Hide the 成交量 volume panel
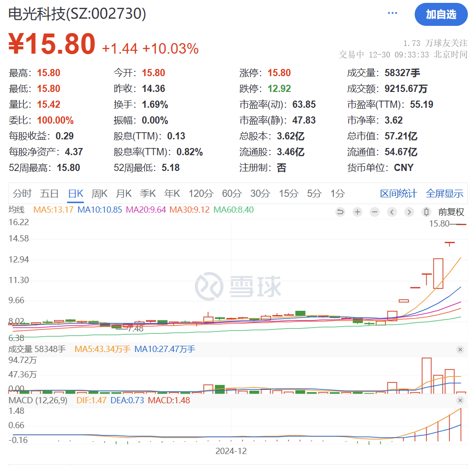 [x=460, y=350]
